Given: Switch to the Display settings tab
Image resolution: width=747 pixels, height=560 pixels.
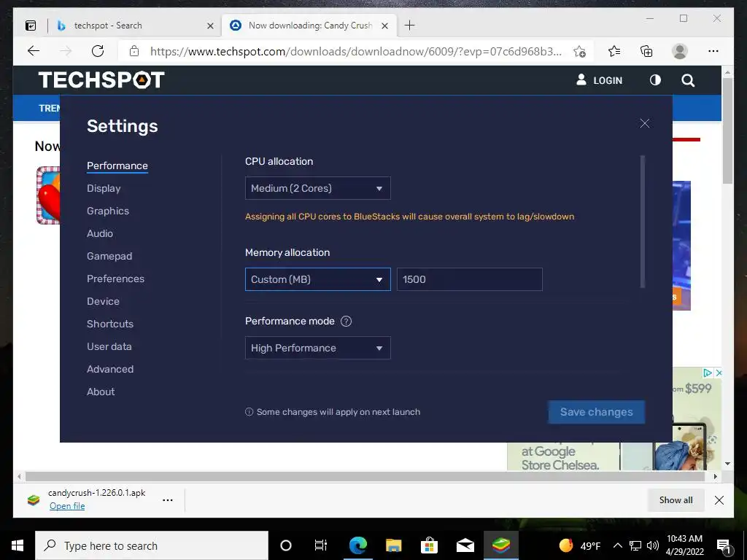Looking at the screenshot, I should pyautogui.click(x=104, y=189).
